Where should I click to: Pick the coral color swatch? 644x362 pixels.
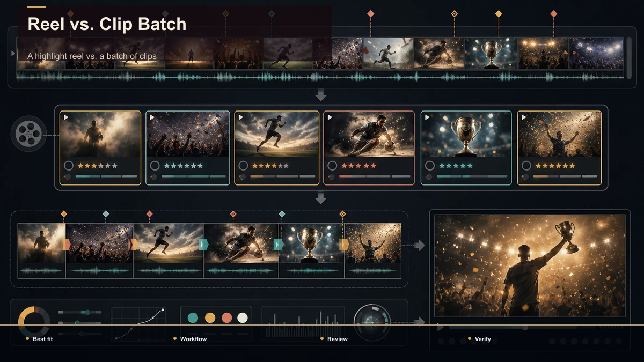pyautogui.click(x=226, y=318)
